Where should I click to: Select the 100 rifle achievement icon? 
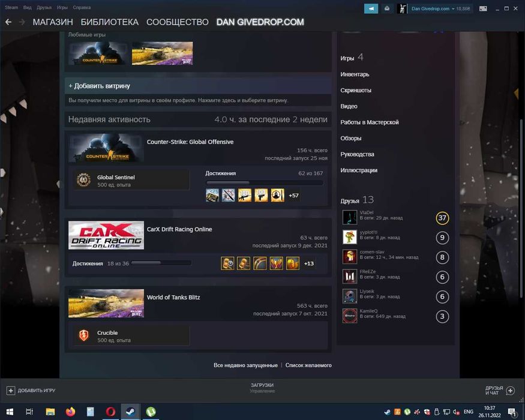(245, 195)
